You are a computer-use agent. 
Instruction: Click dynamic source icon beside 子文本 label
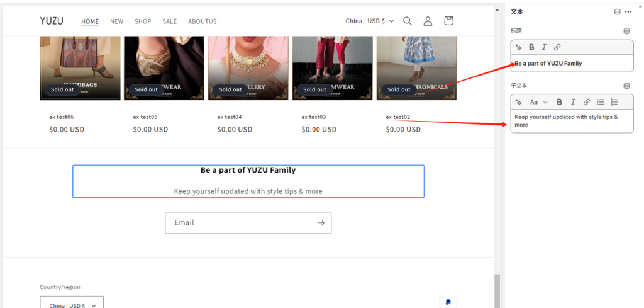626,86
